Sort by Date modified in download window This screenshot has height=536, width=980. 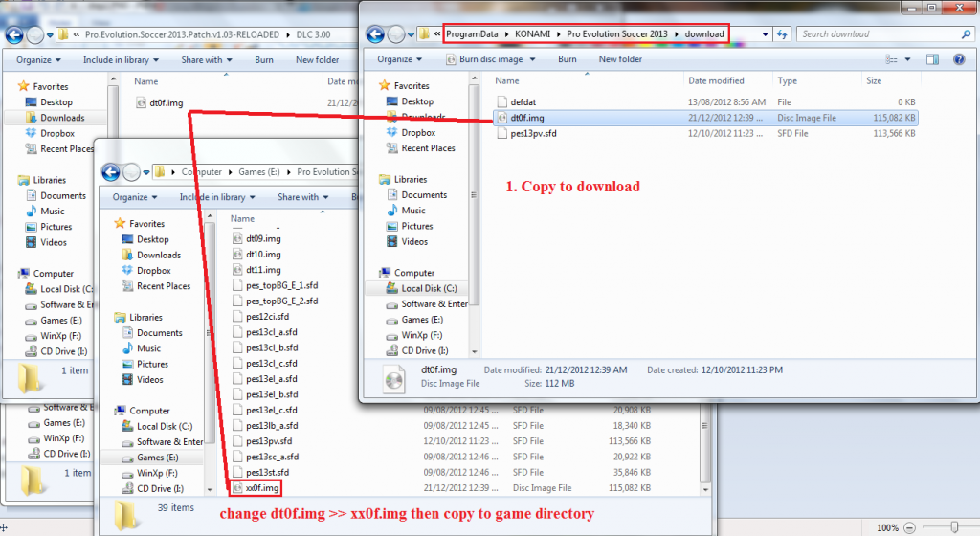(x=716, y=80)
